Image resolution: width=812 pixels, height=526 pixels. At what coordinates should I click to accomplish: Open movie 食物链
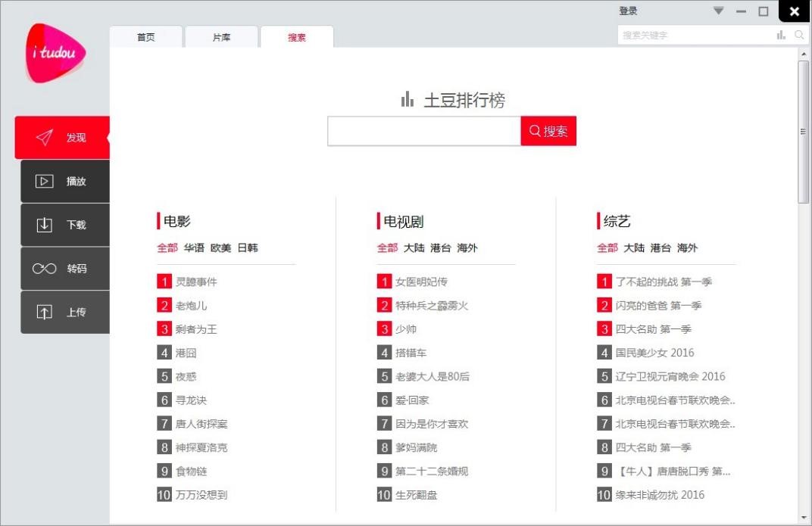191,472
